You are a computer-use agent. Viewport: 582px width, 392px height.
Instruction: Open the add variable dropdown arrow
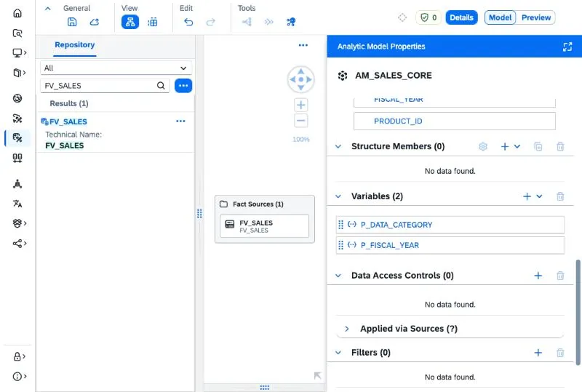point(539,196)
